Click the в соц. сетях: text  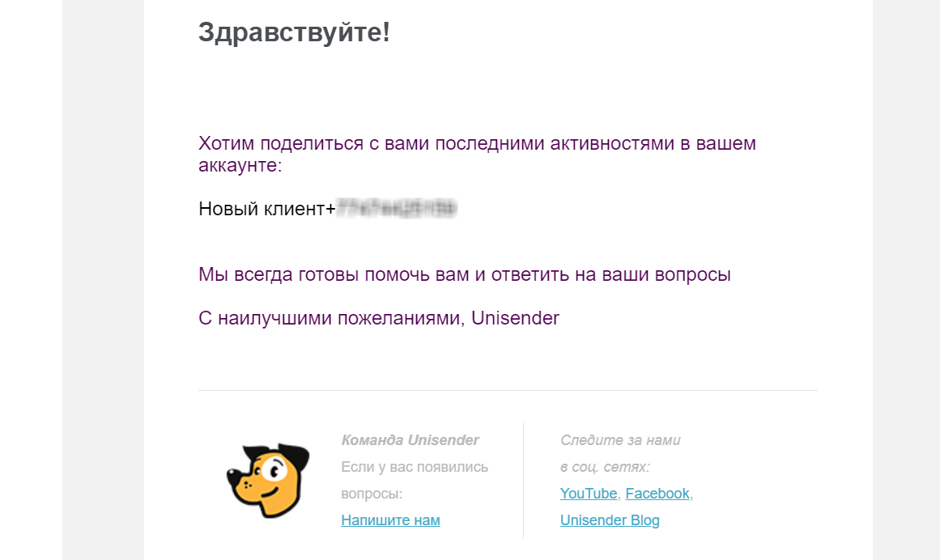[605, 467]
